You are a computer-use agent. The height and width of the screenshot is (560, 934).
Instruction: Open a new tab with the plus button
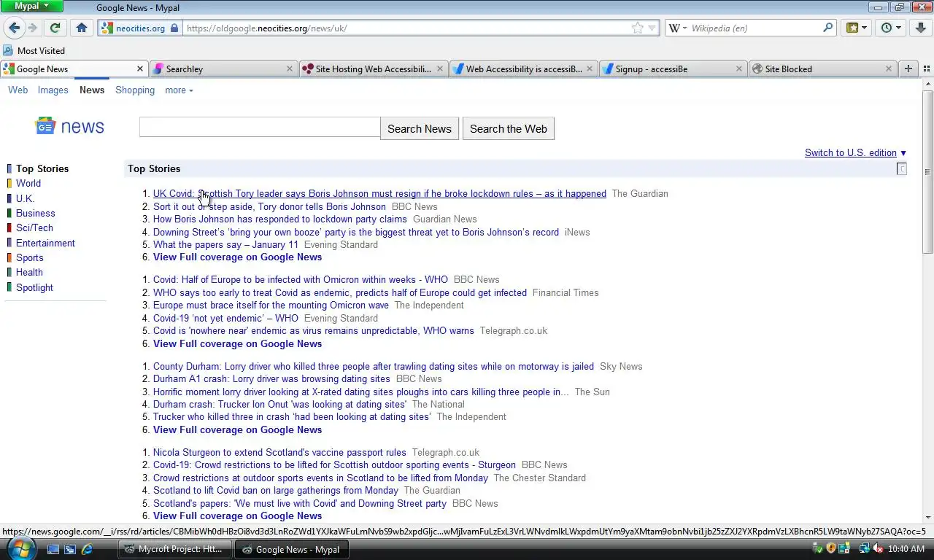coord(908,69)
